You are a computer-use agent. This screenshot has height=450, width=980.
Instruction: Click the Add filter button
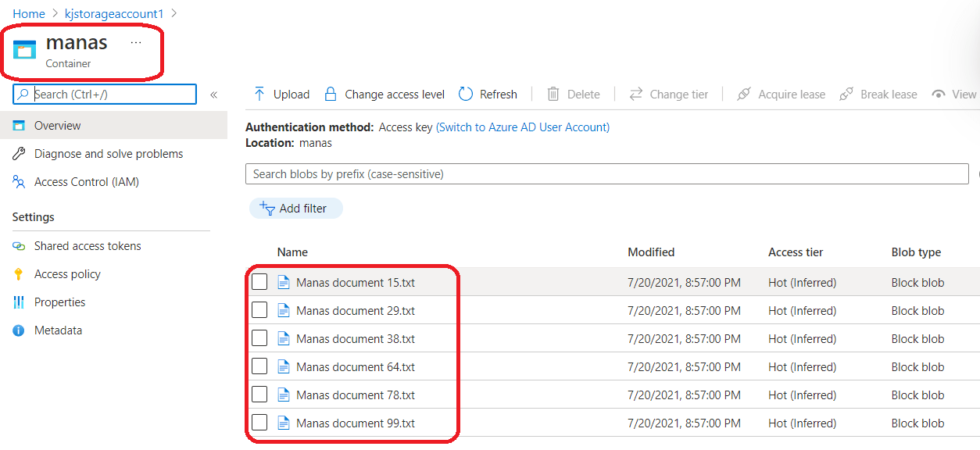coord(295,209)
